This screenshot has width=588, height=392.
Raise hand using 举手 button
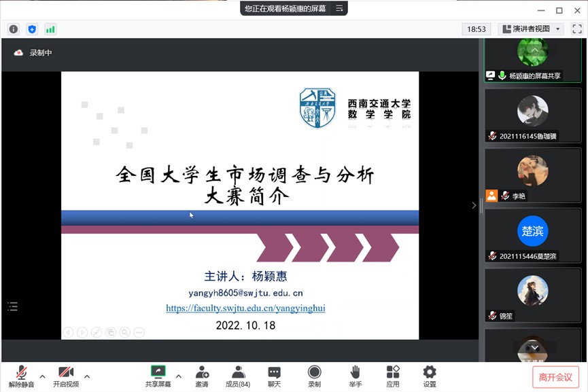pos(355,376)
